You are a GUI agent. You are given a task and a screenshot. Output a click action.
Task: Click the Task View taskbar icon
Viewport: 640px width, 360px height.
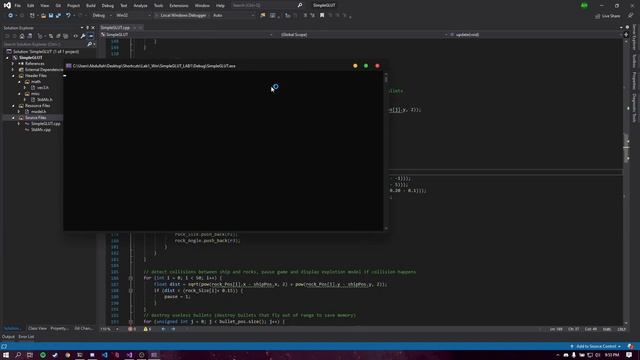30,355
